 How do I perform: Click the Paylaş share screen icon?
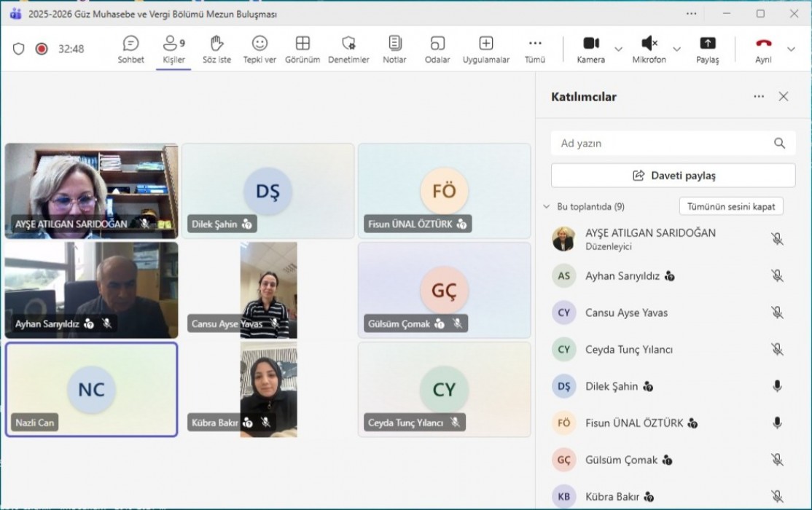tap(707, 49)
